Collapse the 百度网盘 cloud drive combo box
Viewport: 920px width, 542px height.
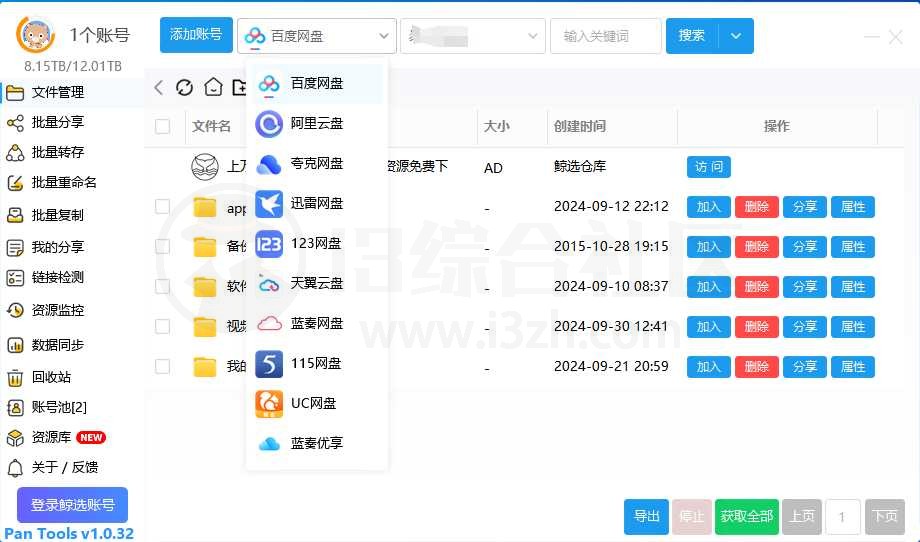317,36
